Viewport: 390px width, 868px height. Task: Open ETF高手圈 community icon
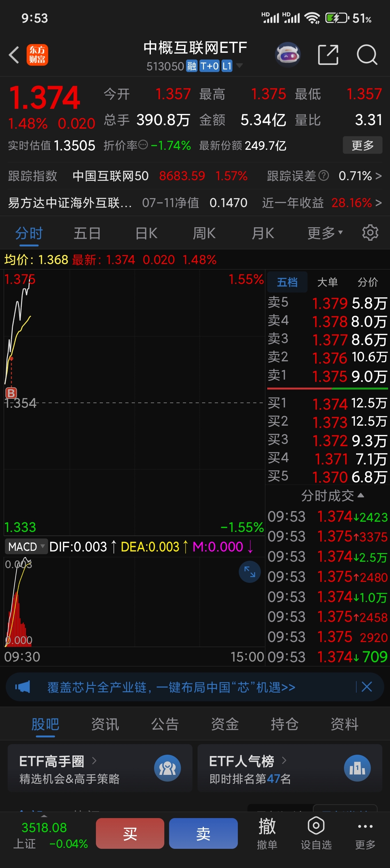click(167, 768)
